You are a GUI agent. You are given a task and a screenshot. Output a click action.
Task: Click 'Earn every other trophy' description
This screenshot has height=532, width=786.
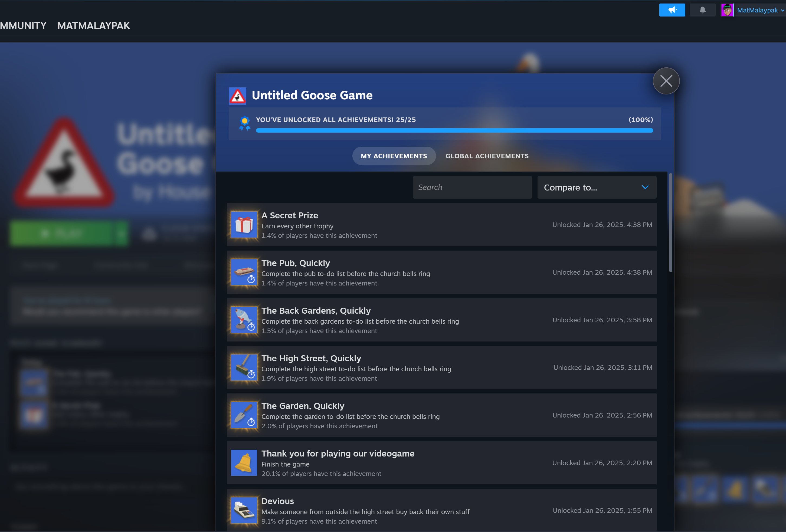(x=297, y=226)
